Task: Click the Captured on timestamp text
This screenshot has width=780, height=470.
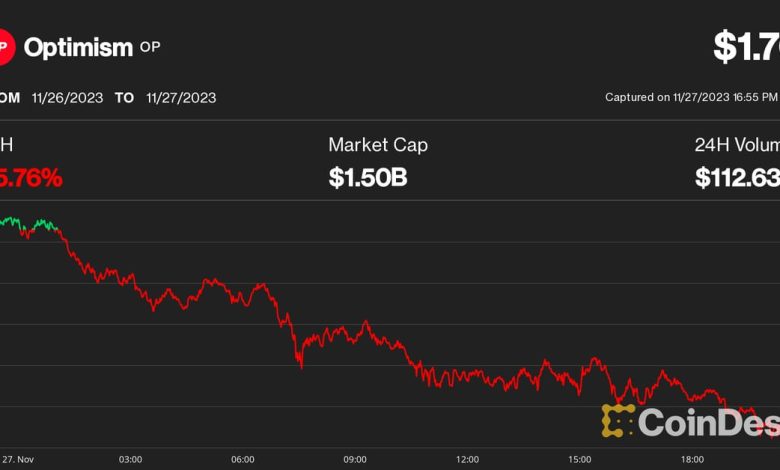Action: pyautogui.click(x=691, y=97)
